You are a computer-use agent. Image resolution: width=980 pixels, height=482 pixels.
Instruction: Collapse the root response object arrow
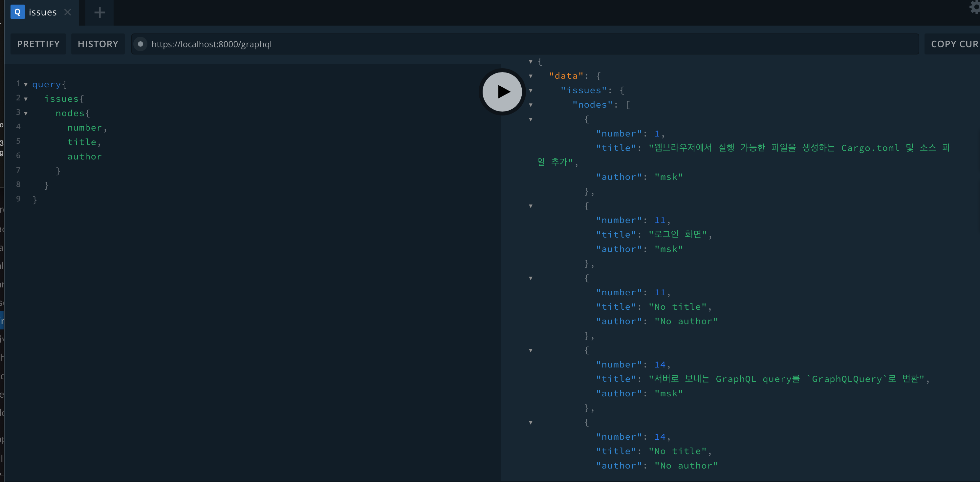(x=531, y=62)
